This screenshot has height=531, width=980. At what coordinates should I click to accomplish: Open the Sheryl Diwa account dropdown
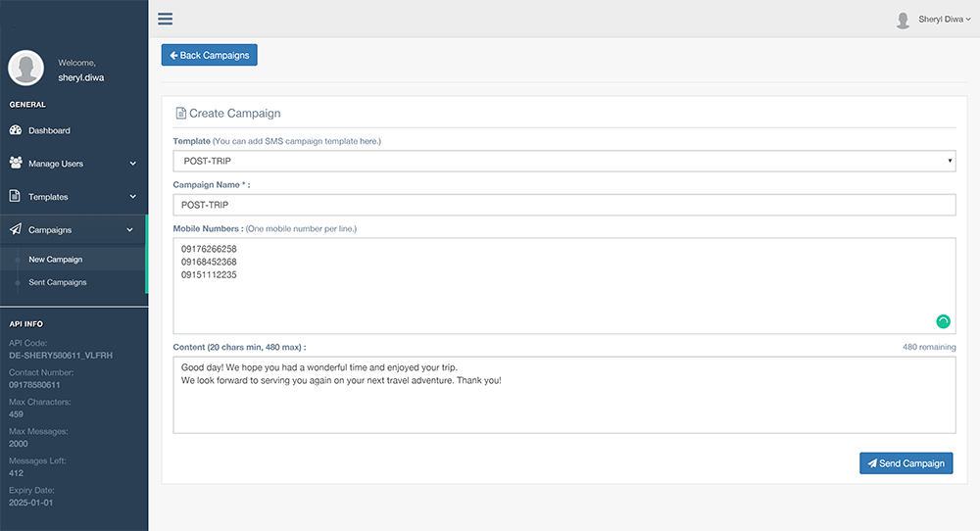point(945,20)
